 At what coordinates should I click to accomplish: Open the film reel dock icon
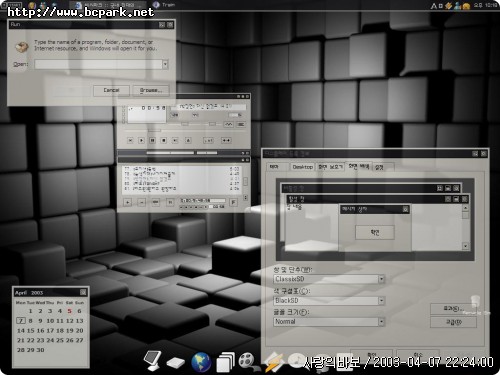pyautogui.click(x=248, y=362)
